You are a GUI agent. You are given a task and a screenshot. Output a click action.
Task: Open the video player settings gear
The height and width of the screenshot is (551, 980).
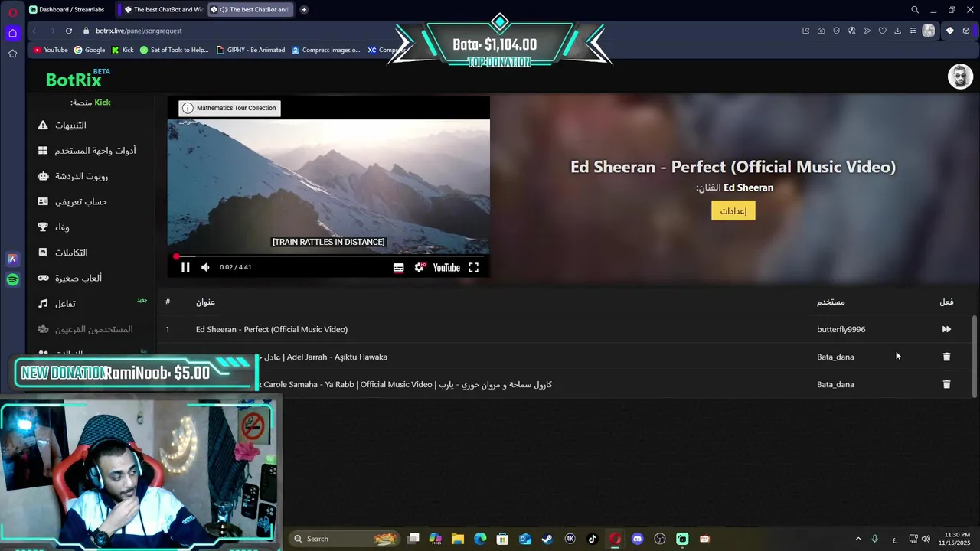420,267
